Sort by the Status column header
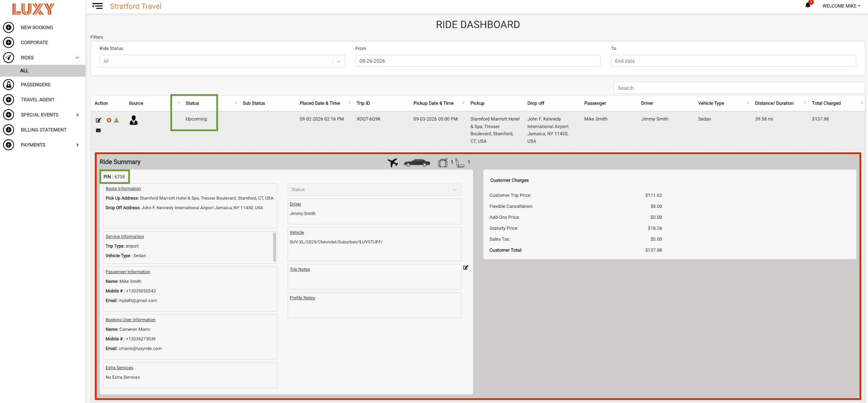This screenshot has width=868, height=403. pos(192,103)
